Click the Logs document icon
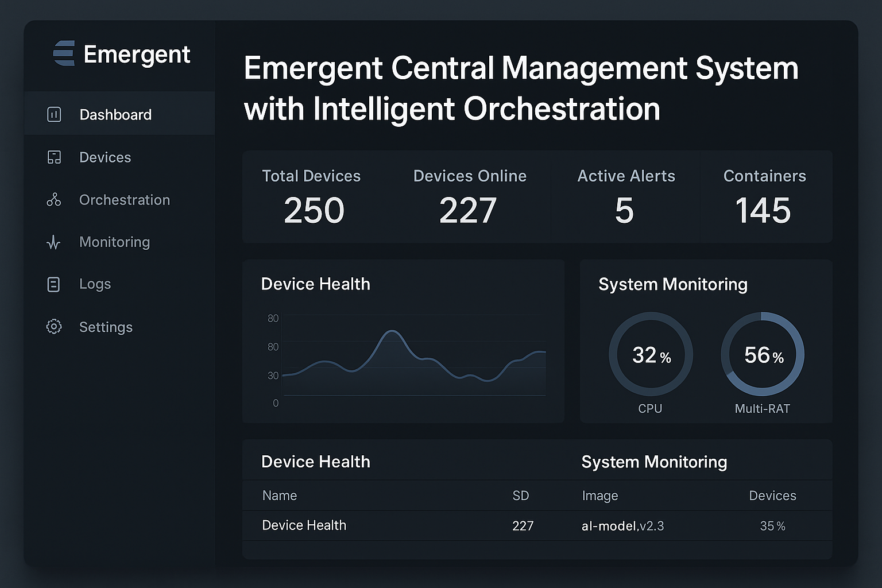This screenshot has width=882, height=588. point(53,284)
